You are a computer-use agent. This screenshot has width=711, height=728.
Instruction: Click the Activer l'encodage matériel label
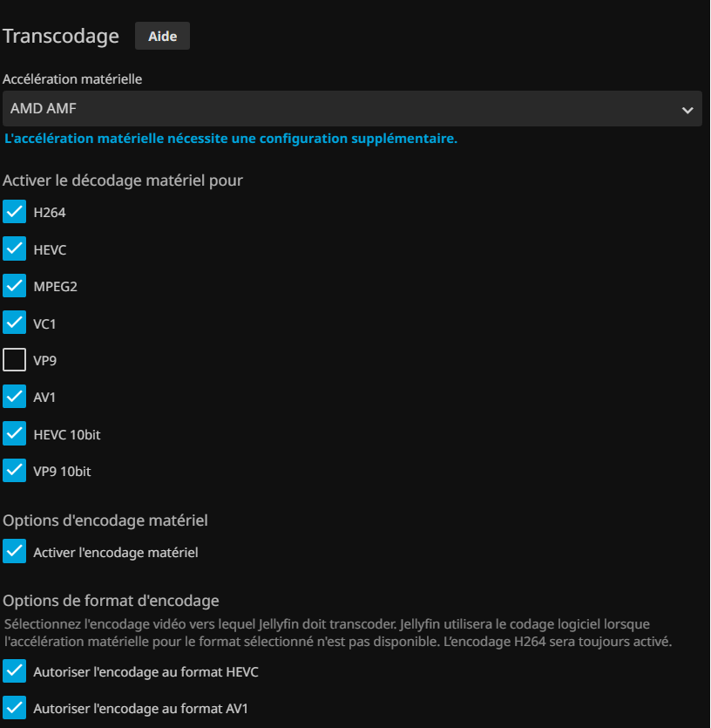coord(116,552)
